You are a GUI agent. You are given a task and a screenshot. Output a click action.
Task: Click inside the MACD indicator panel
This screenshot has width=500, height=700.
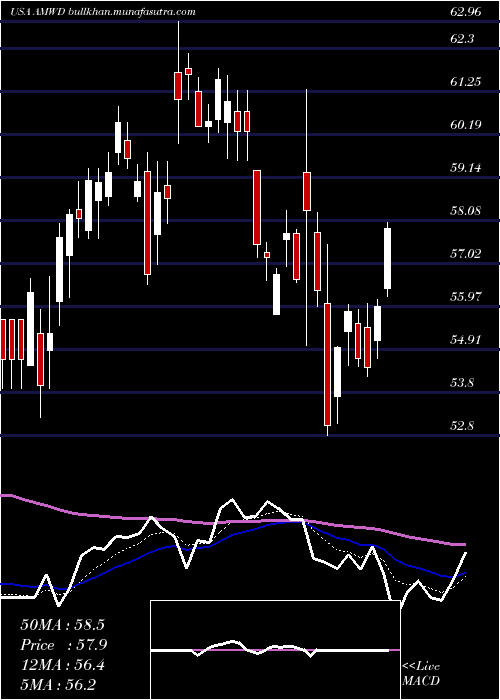(x=275, y=650)
